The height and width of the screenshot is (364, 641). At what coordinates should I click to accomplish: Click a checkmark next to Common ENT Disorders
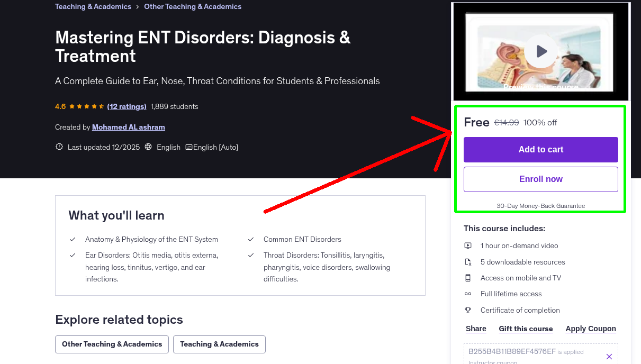(x=251, y=239)
